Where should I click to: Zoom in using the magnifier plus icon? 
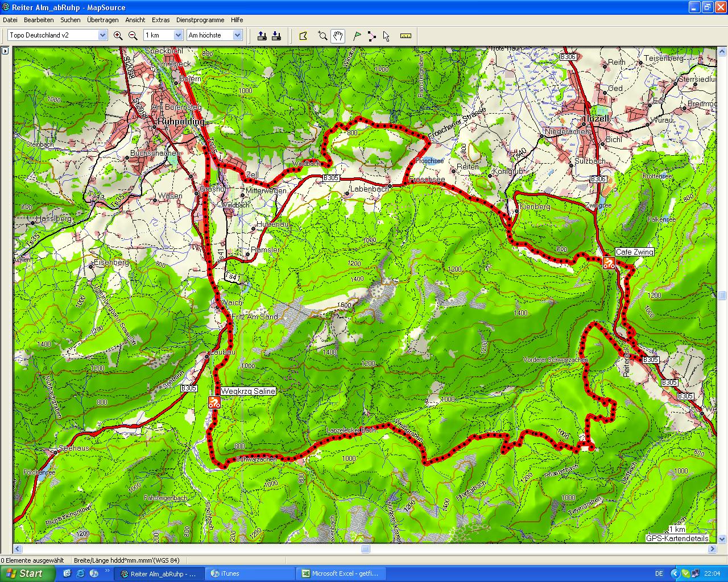[118, 35]
